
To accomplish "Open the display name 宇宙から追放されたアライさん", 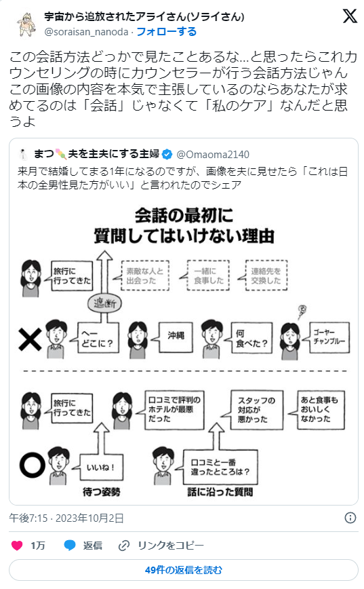I will (144, 17).
